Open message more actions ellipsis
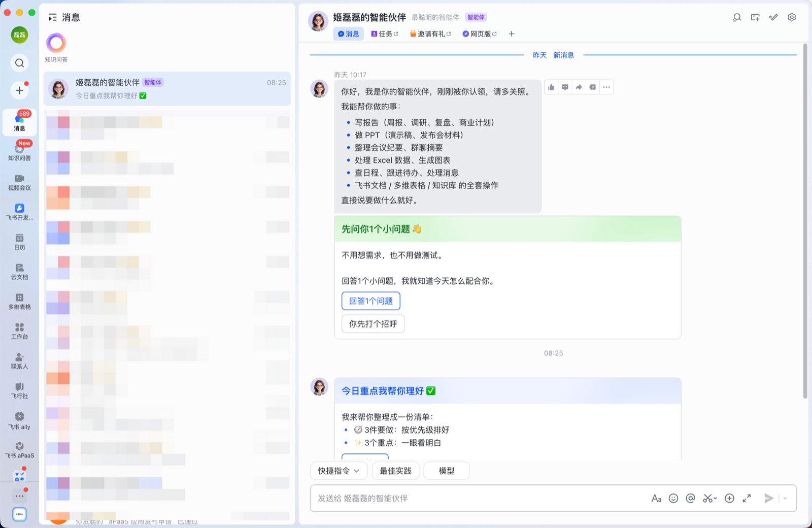 [x=606, y=87]
